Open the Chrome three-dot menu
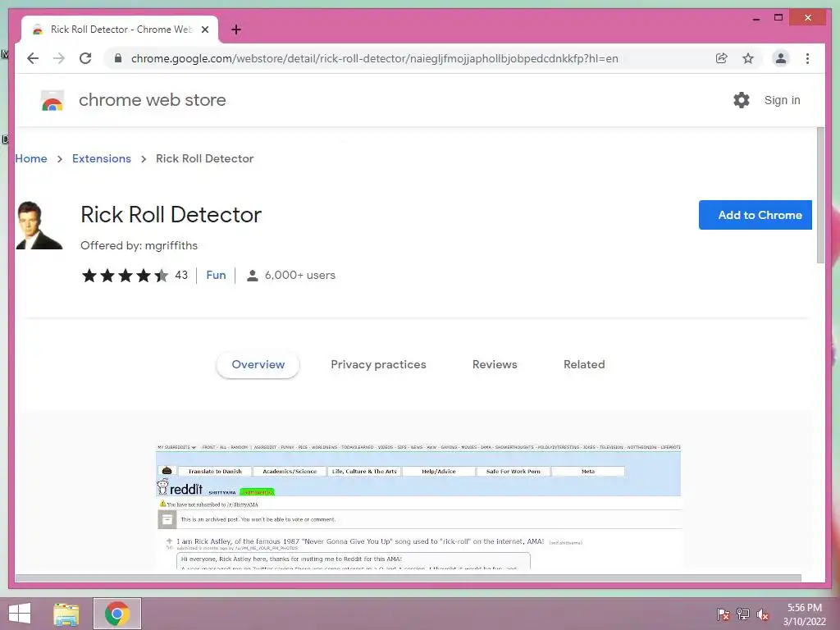This screenshot has width=840, height=630. 807,58
